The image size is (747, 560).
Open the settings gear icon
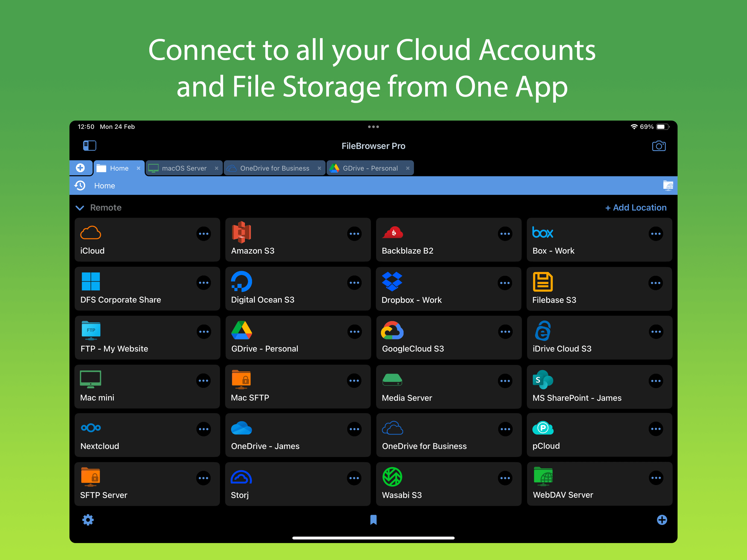click(x=88, y=520)
